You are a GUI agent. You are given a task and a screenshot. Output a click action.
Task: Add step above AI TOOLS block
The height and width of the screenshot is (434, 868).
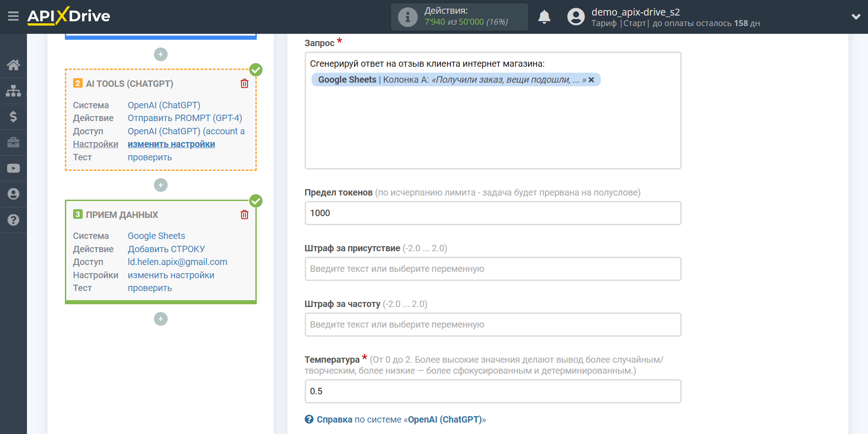click(x=161, y=54)
